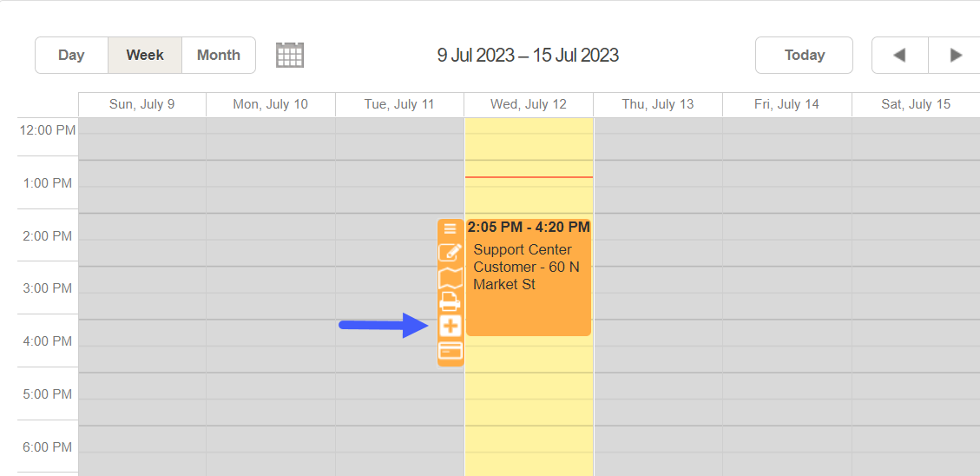Go to the previous week arrow
Viewport: 980px width, 476px height.
[899, 55]
